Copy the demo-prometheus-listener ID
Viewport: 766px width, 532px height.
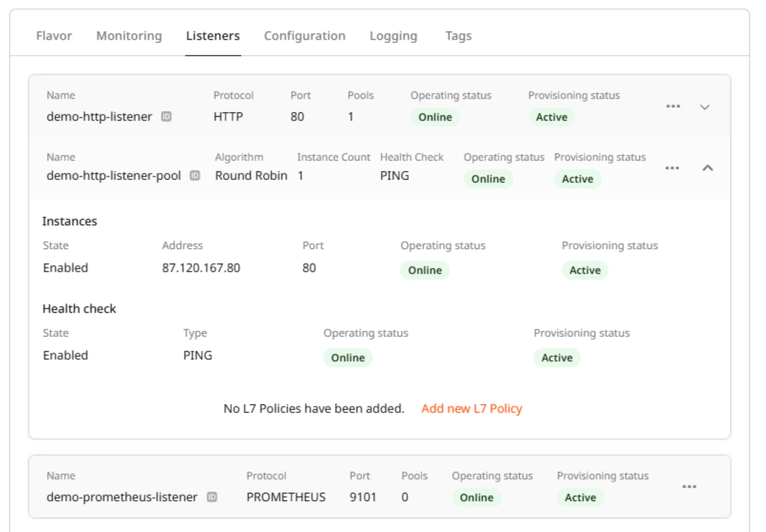click(x=212, y=498)
